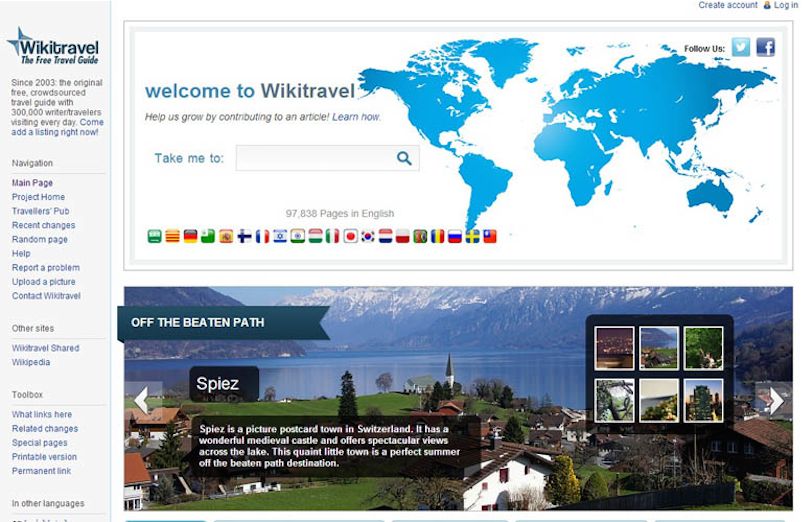Choose the Romanian flag icon
Screen dimensions: 802x522
point(437,236)
